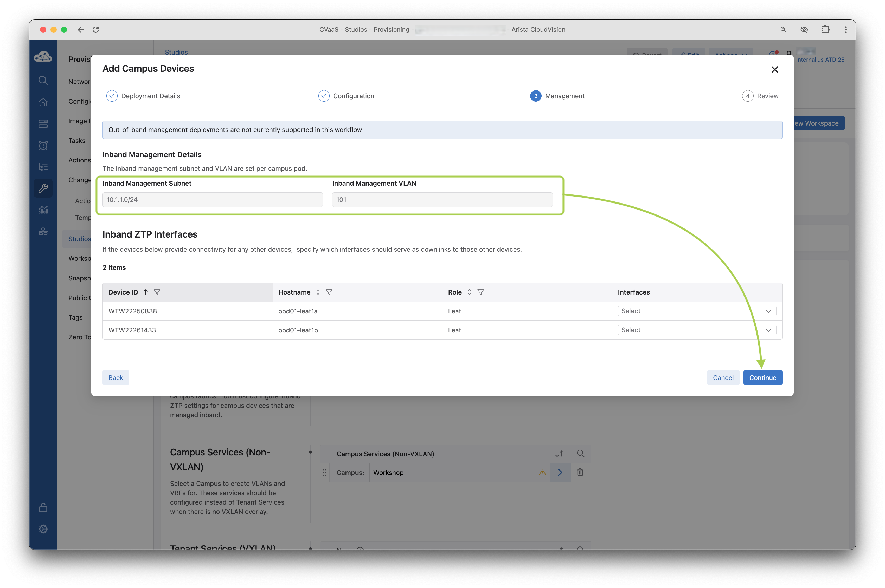The image size is (885, 588).
Task: Open the Devices sidebar icon
Action: coord(43,124)
